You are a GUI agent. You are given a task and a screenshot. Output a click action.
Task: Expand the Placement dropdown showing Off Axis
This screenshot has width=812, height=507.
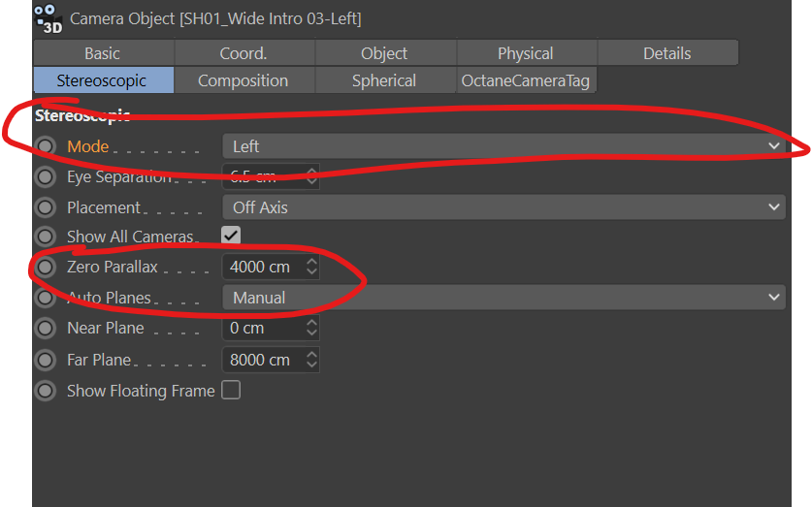point(503,207)
